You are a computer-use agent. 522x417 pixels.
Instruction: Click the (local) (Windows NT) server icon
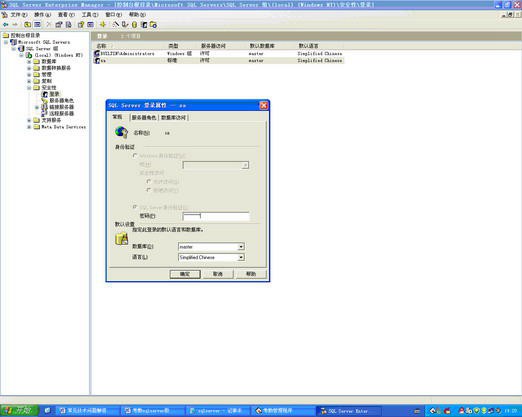(x=29, y=55)
